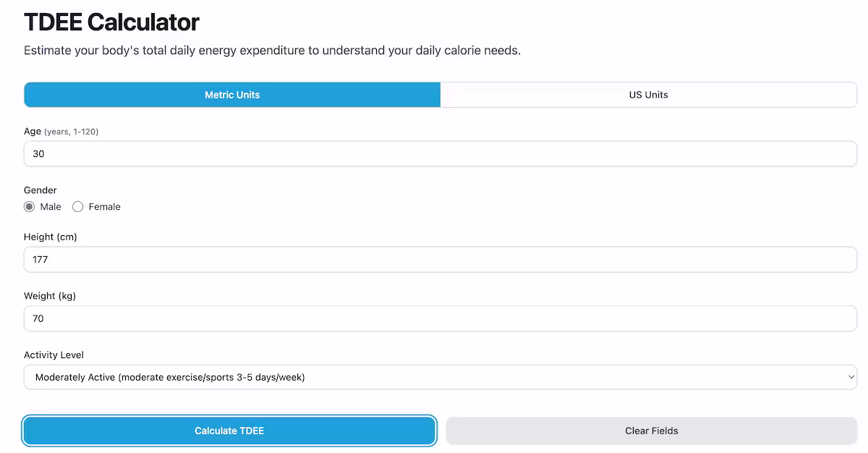The height and width of the screenshot is (453, 868).
Task: Select the Female radio button
Action: (x=78, y=207)
